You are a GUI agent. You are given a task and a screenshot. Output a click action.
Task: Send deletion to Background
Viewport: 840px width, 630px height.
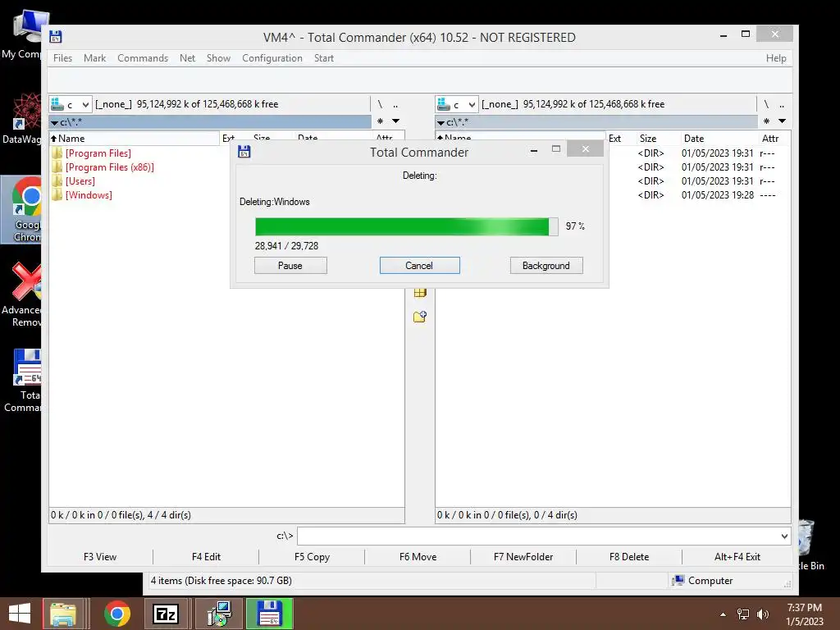(x=546, y=266)
